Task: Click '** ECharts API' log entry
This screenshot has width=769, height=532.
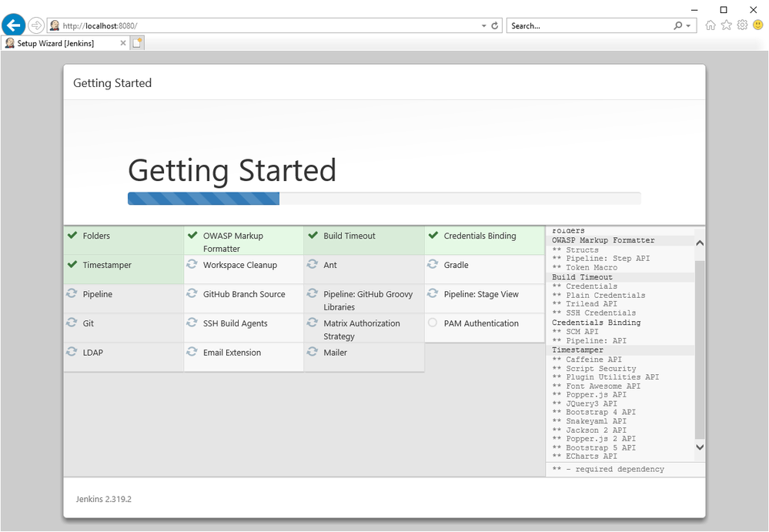Action: click(584, 457)
